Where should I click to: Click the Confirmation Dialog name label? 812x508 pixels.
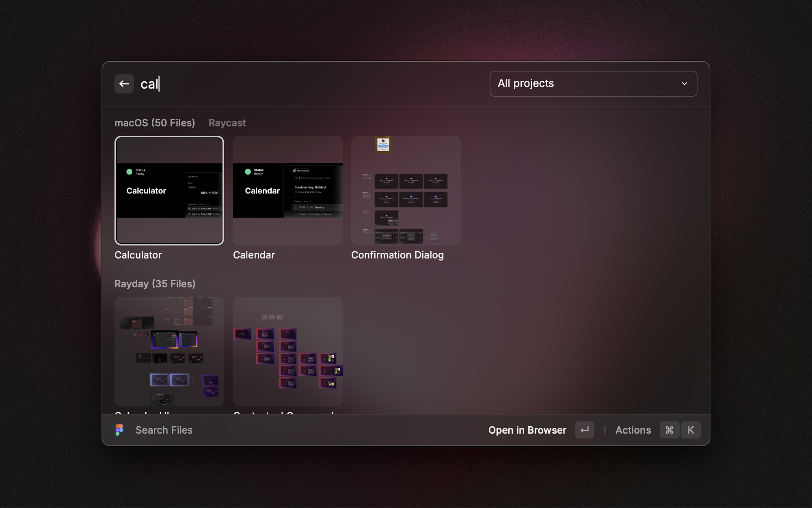tap(397, 255)
